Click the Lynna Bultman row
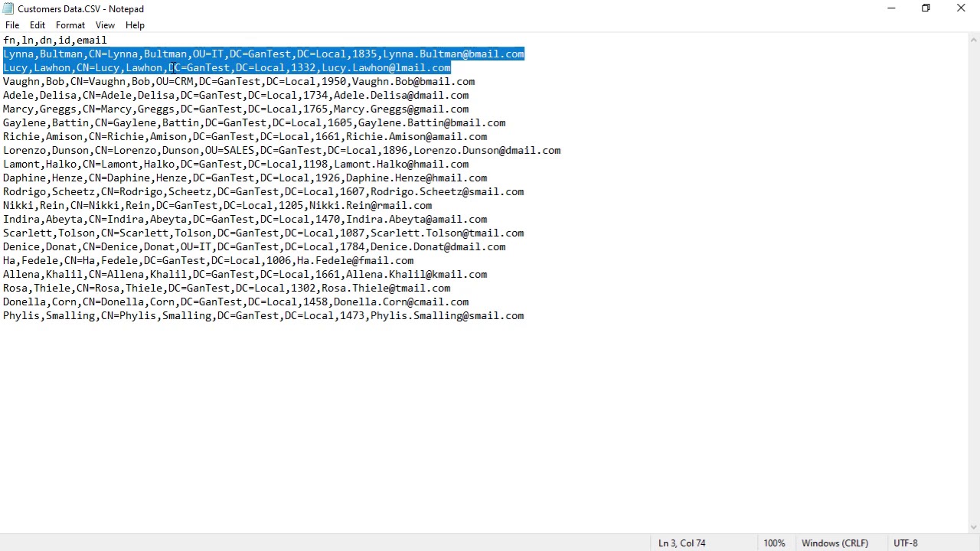This screenshot has height=551, width=980. pyautogui.click(x=263, y=54)
